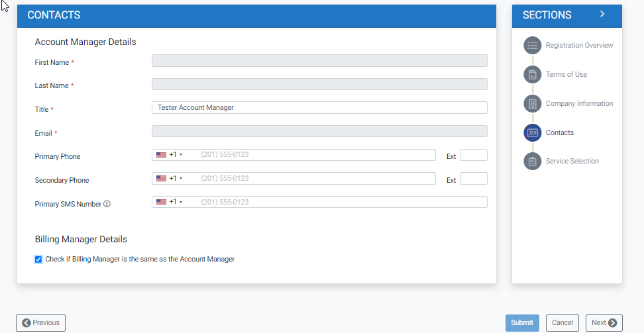Click the Service Selection clipboard icon
644x333 pixels.
532,161
